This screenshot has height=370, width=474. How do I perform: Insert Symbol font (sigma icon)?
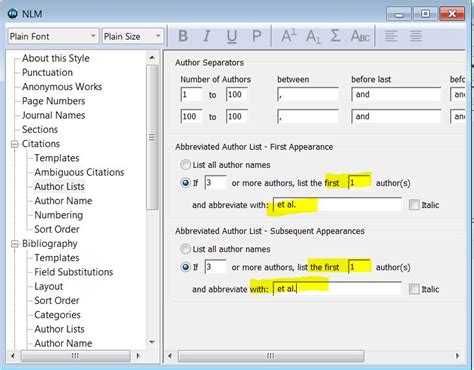(336, 35)
